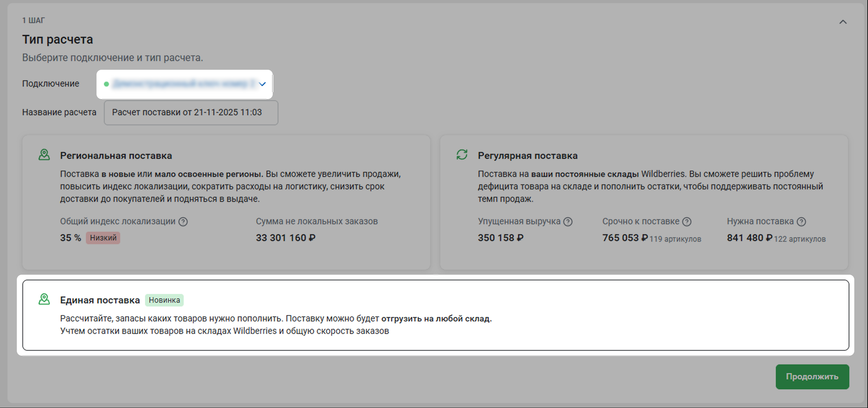Click the Регулярная поставка refresh arrows icon

click(462, 155)
